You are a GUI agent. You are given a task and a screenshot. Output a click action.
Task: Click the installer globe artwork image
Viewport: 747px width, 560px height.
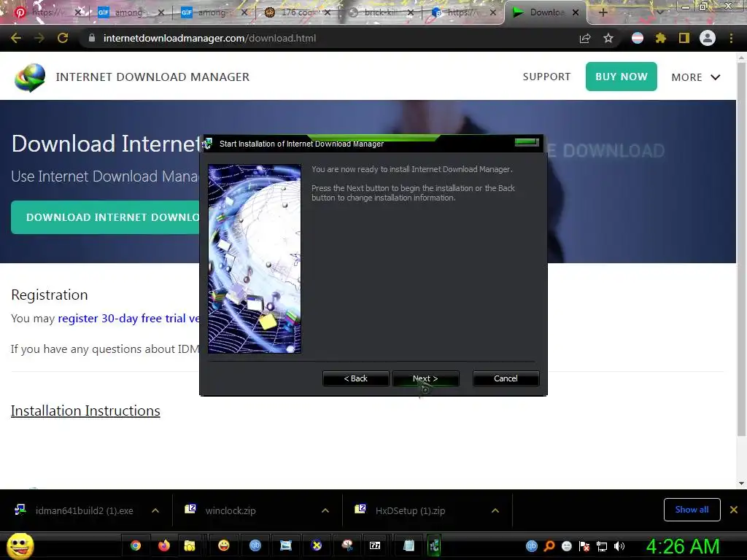(255, 259)
